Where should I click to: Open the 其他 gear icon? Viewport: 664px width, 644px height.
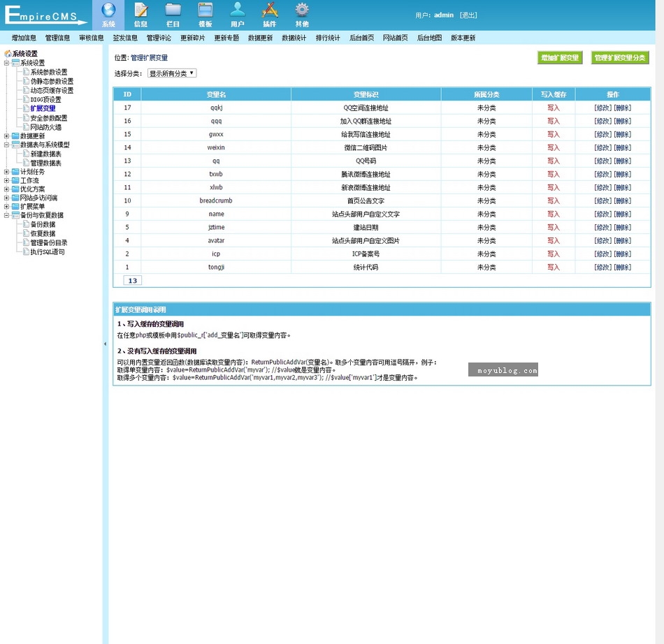pyautogui.click(x=302, y=10)
